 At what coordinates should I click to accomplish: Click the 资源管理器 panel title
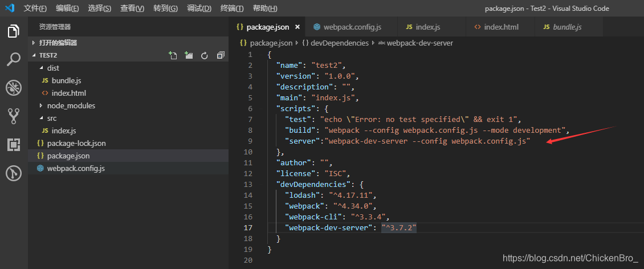pyautogui.click(x=55, y=27)
